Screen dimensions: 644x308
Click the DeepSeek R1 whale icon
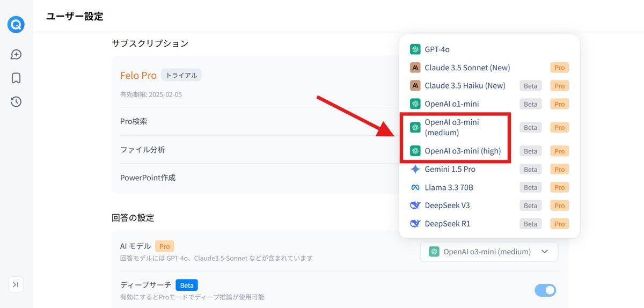pos(415,223)
